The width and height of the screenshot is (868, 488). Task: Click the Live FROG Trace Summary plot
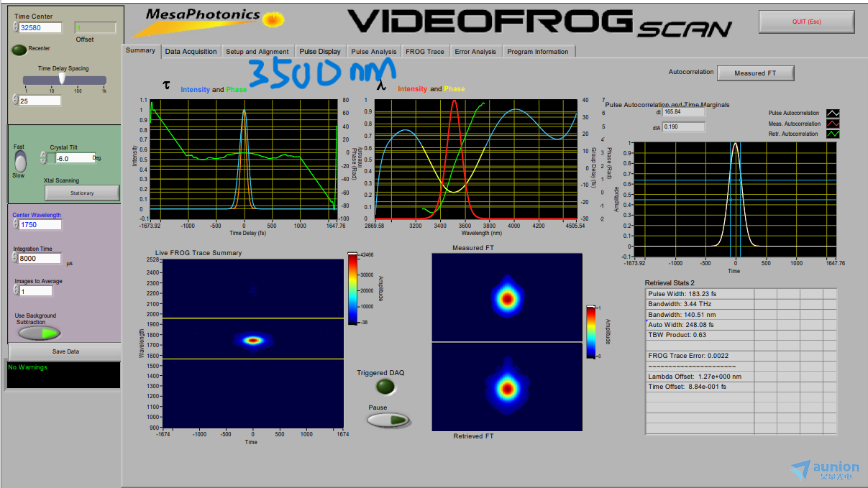pyautogui.click(x=252, y=344)
